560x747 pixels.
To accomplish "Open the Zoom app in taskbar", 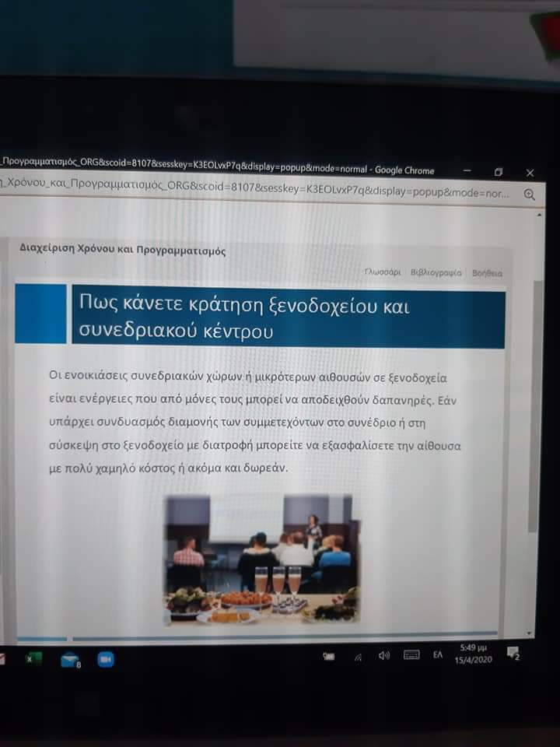I will pyautogui.click(x=106, y=659).
